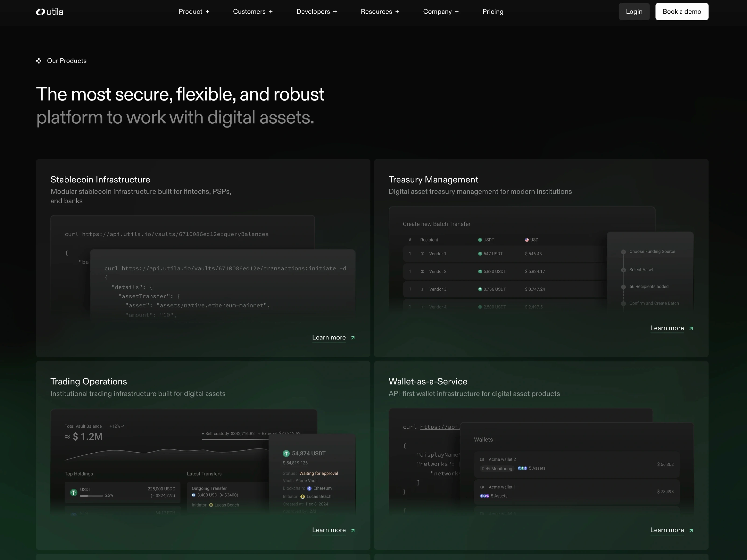
Task: Click the queryBalances curl command
Action: [x=167, y=234]
